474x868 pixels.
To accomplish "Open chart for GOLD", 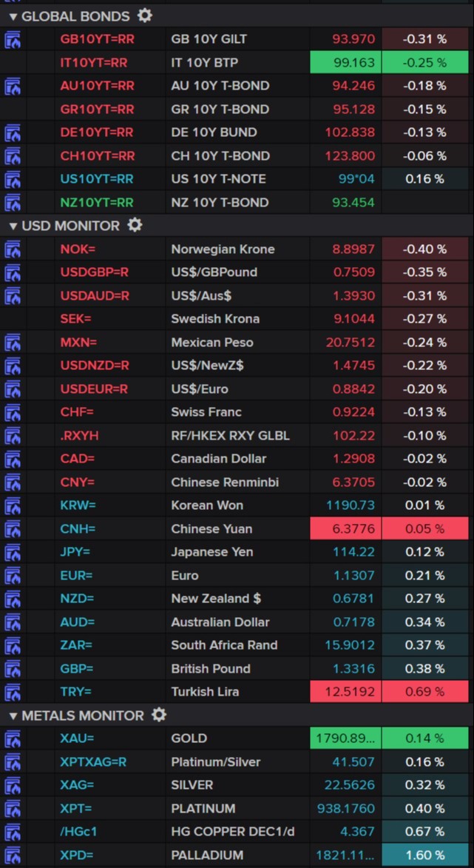I will [11, 739].
